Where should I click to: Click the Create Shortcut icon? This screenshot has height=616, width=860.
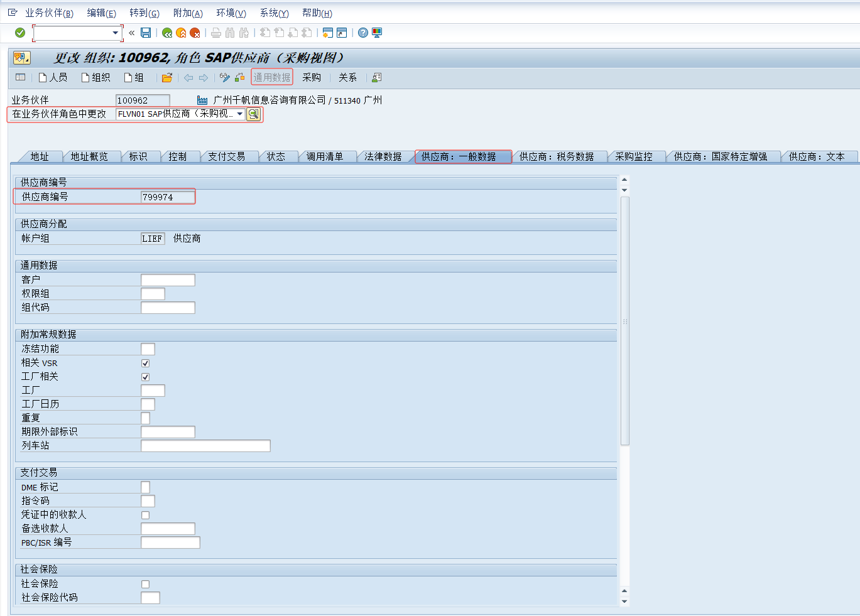click(x=342, y=33)
